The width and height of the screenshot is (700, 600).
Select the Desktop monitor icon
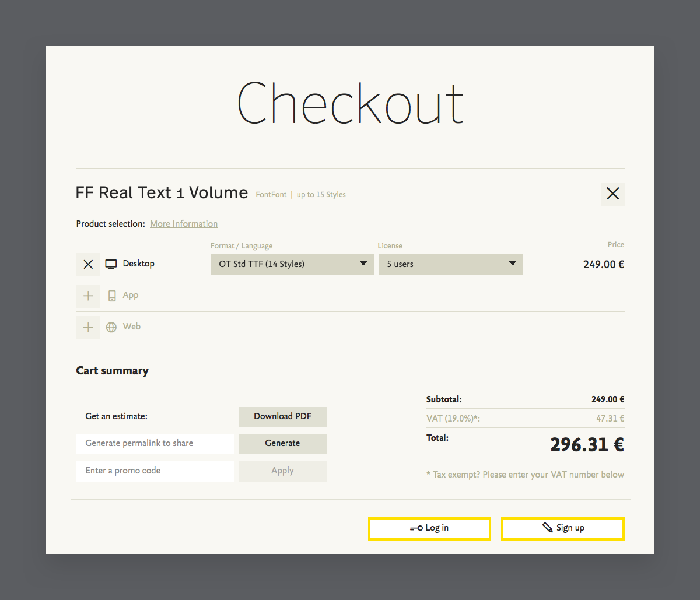click(110, 264)
